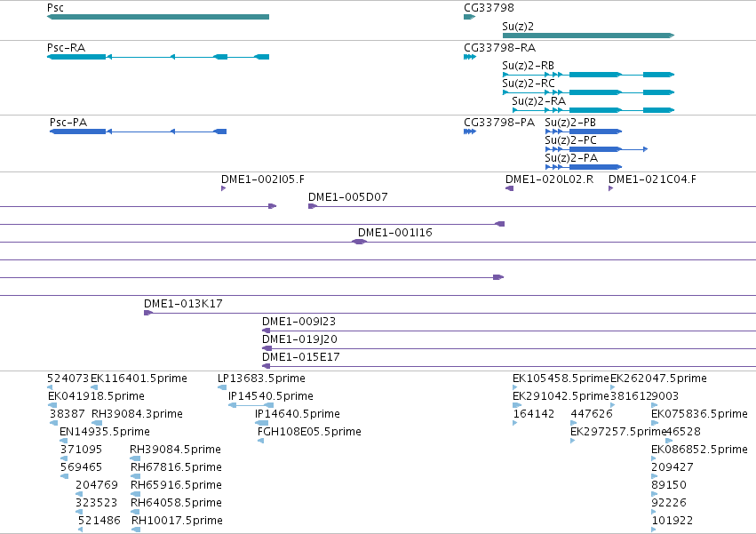Open EST RH39084.5prime
Screen dimensions: 756x534
coord(176,450)
